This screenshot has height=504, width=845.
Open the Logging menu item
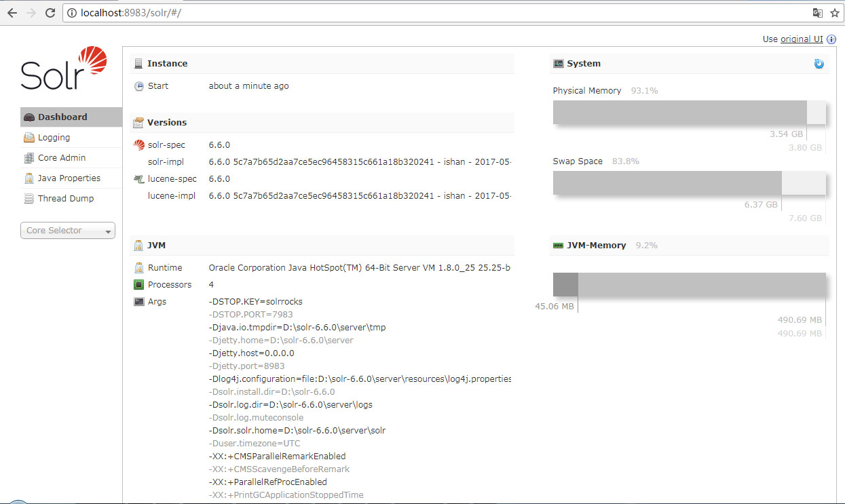pyautogui.click(x=54, y=138)
